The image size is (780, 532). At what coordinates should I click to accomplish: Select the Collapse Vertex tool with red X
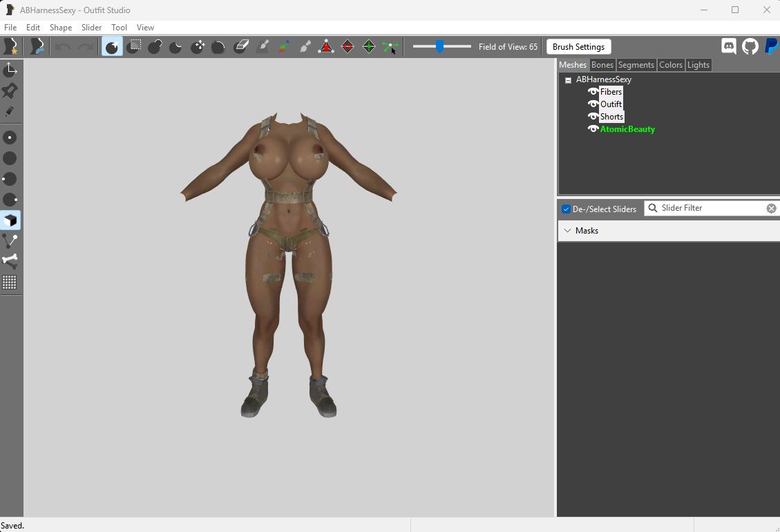pyautogui.click(x=326, y=47)
